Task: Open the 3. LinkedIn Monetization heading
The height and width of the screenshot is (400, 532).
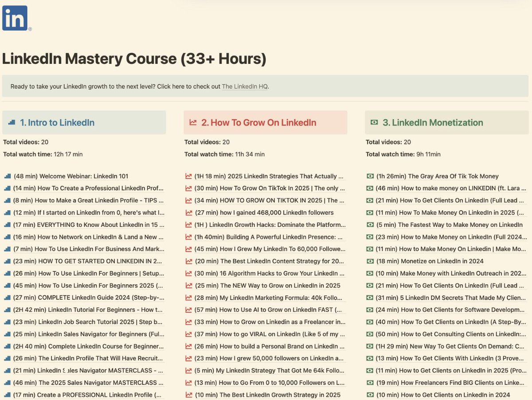Action: coord(433,122)
